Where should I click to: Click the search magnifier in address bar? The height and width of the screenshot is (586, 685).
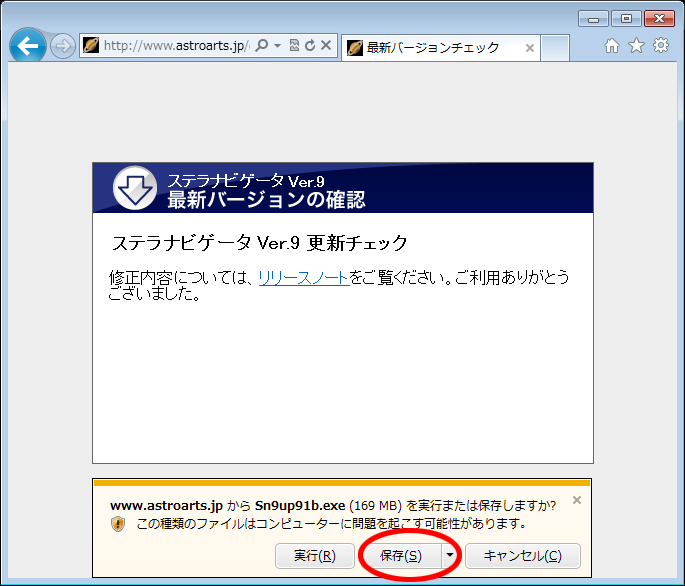point(262,45)
